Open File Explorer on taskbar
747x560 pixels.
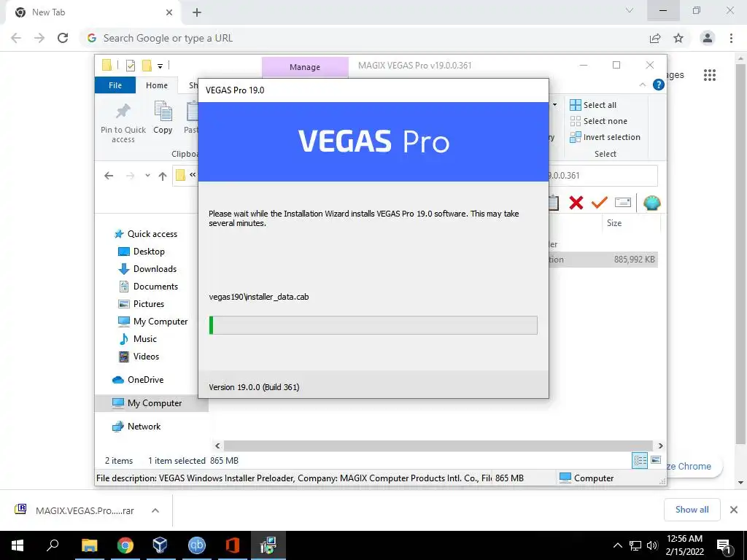coord(89,545)
